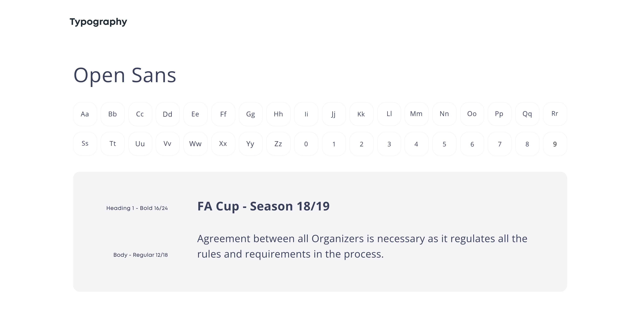
Task: Select the 'Gg' glyph tile
Action: click(x=251, y=114)
